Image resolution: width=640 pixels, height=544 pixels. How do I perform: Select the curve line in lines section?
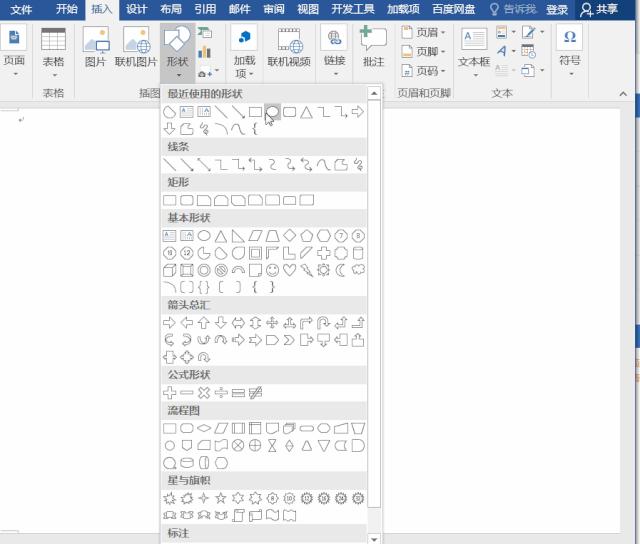324,165
